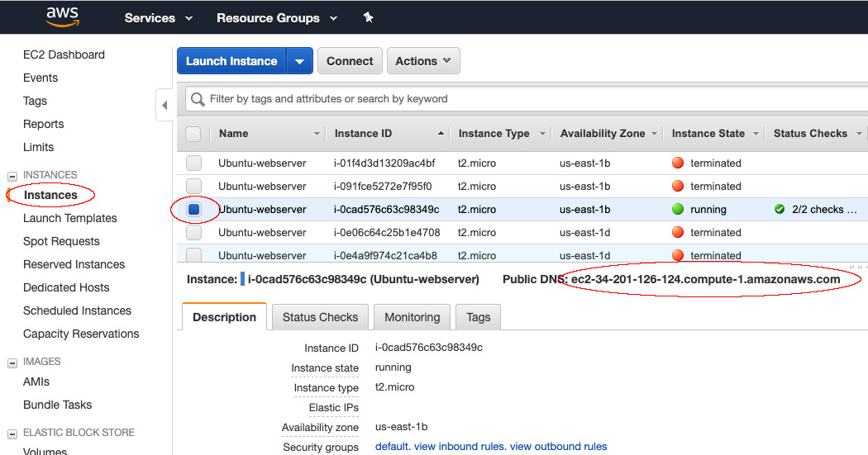Click the instance filter search field
The image size is (868, 455).
(x=529, y=99)
